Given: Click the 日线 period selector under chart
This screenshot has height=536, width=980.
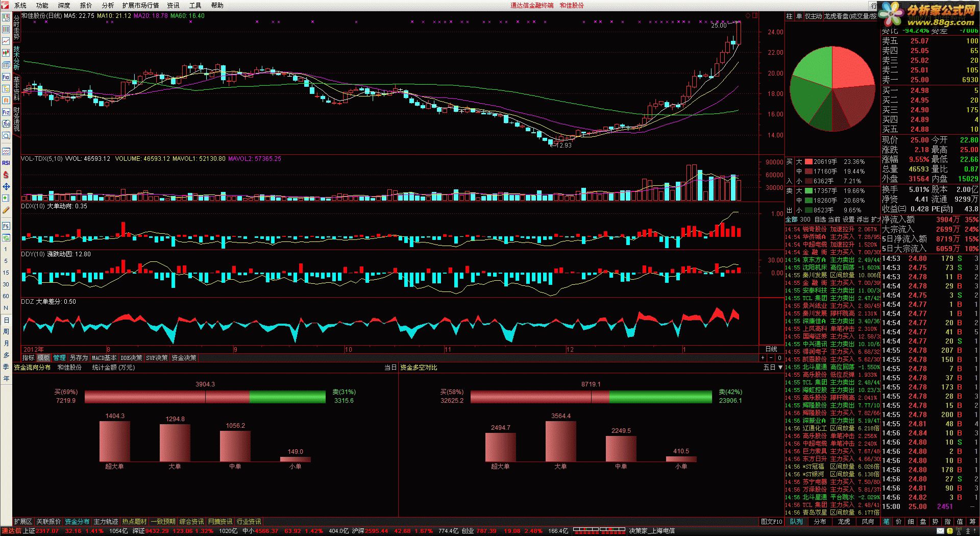Looking at the screenshot, I should click(771, 349).
